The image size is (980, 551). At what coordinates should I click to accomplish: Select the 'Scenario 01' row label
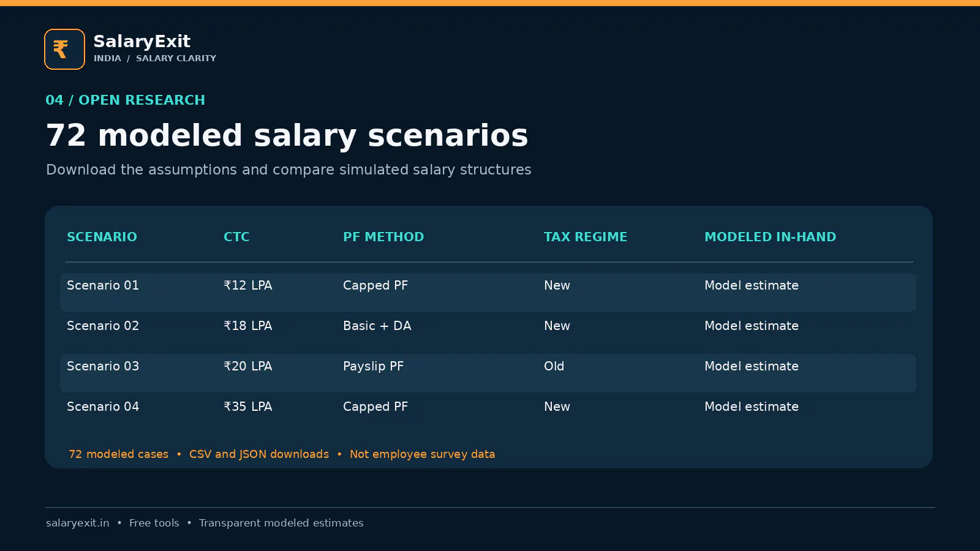103,285
